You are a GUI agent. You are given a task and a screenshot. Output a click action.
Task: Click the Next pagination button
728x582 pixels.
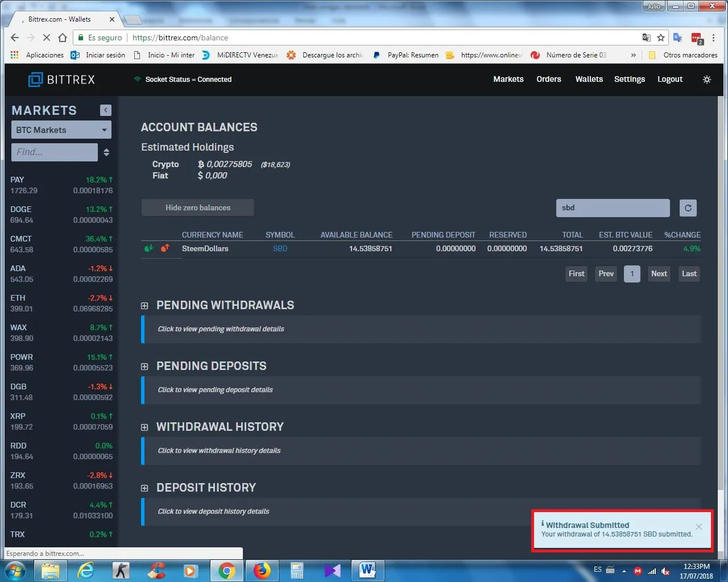[659, 274]
